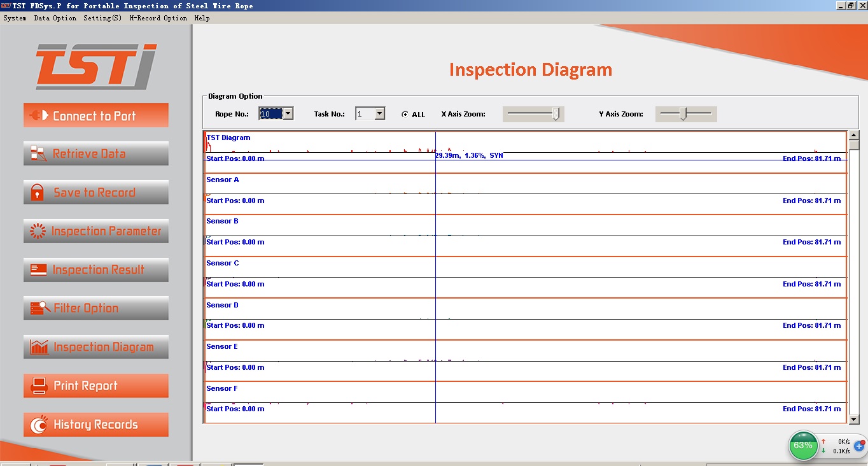
Task: Click the printer icon on Print Report
Action: (x=39, y=386)
